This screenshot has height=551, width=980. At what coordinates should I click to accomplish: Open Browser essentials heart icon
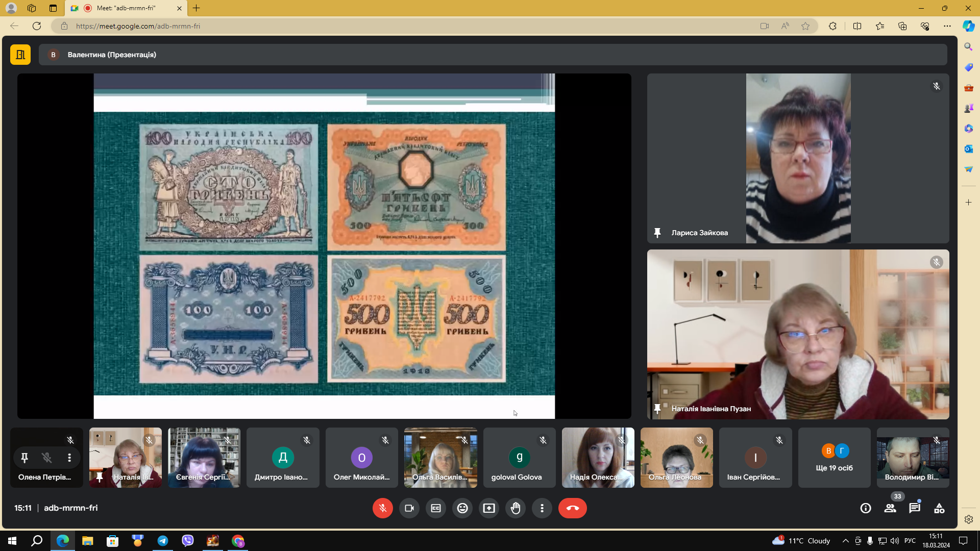[x=925, y=26]
